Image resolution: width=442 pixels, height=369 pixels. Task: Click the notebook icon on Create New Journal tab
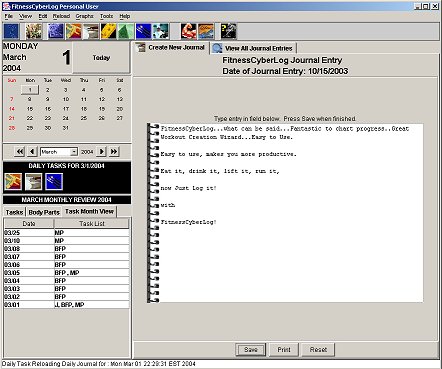(x=141, y=48)
